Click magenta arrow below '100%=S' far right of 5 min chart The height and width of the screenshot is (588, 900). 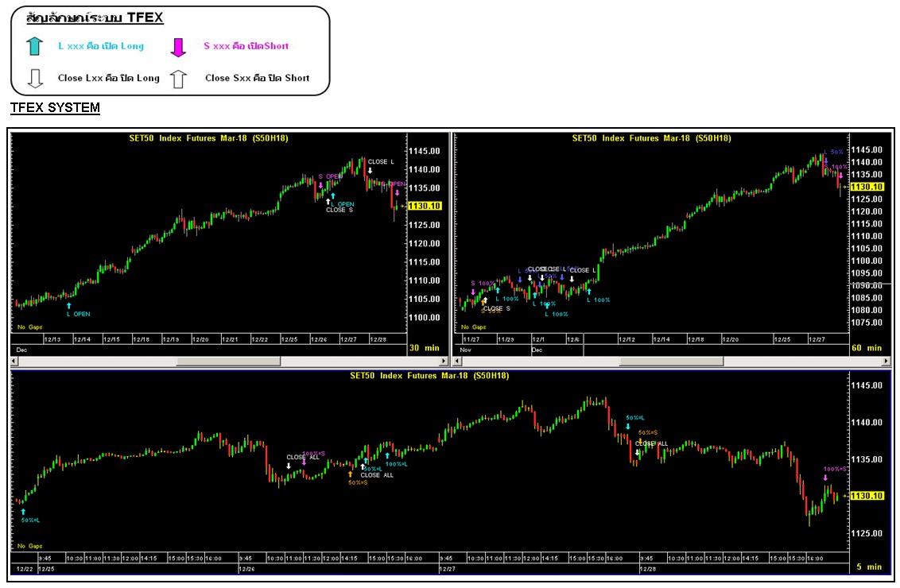[825, 478]
